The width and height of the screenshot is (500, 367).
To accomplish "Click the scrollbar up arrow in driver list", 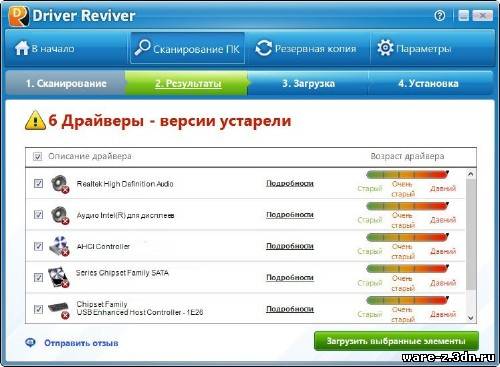I will pos(471,174).
